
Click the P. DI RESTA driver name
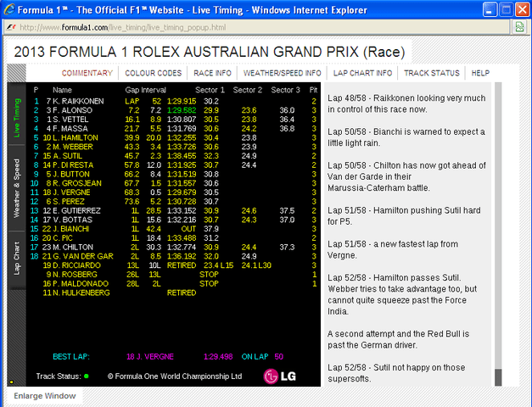(x=73, y=165)
